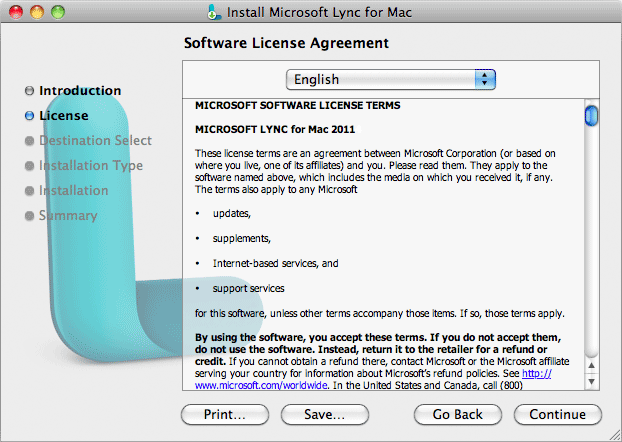
Task: Click the scrollbar down arrow
Action: point(591,381)
